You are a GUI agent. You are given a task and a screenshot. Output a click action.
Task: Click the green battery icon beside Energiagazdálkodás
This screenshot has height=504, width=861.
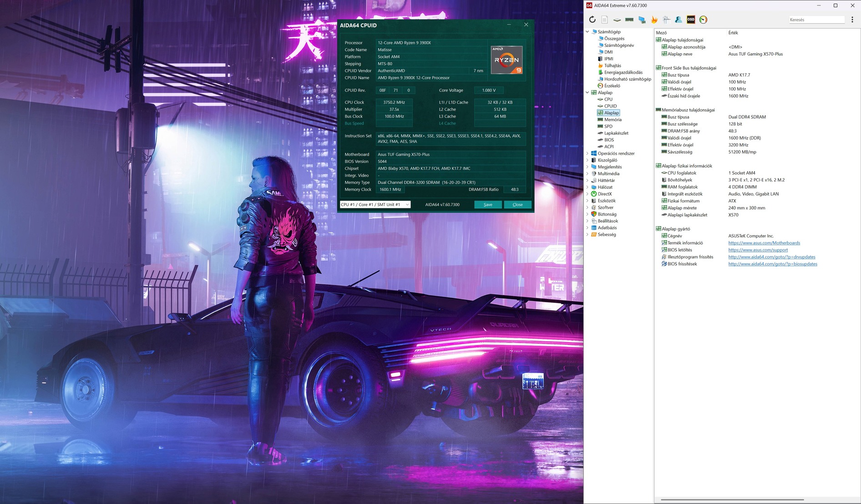pos(600,72)
